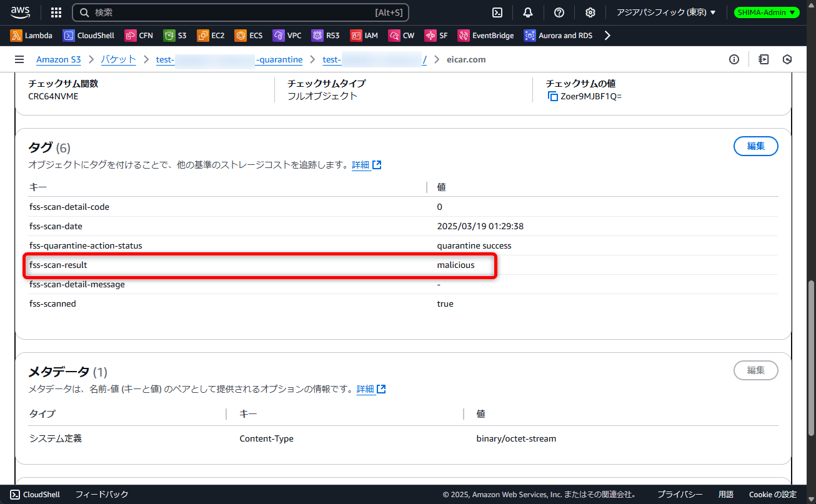Select the fss-scan-result tag key
Image resolution: width=816 pixels, height=504 pixels.
point(58,265)
